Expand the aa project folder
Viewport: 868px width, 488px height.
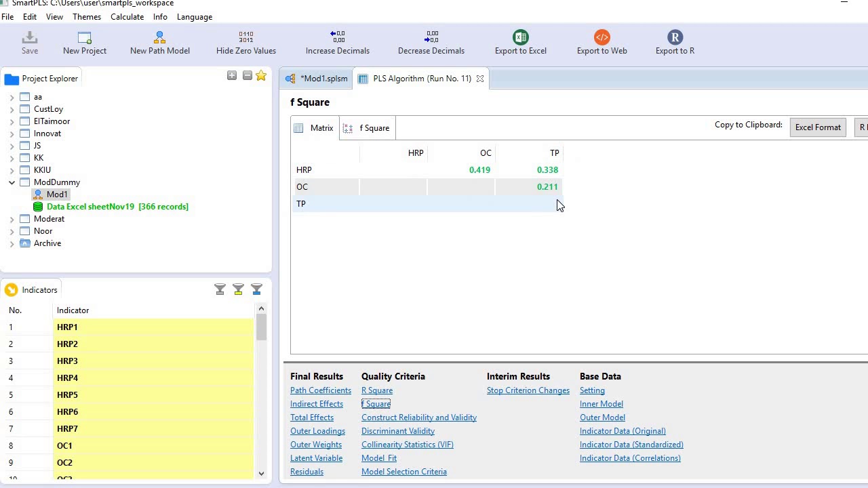[x=12, y=97]
